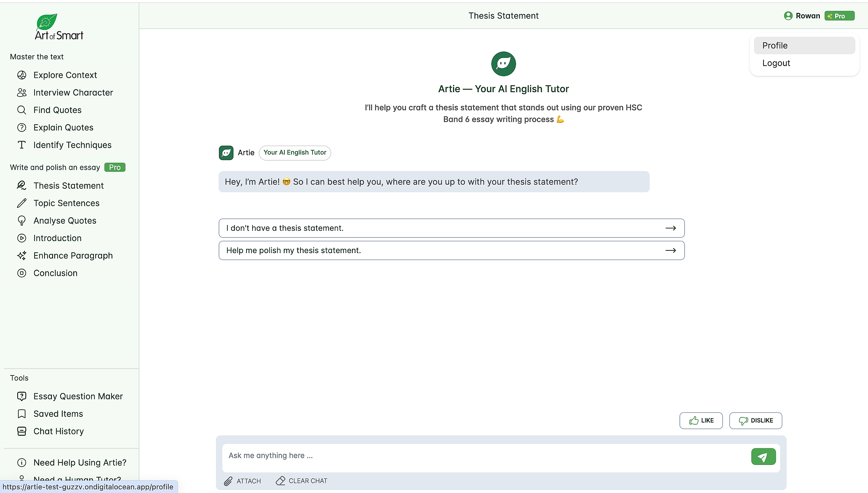
Task: Go to Introduction page
Action: click(x=57, y=238)
